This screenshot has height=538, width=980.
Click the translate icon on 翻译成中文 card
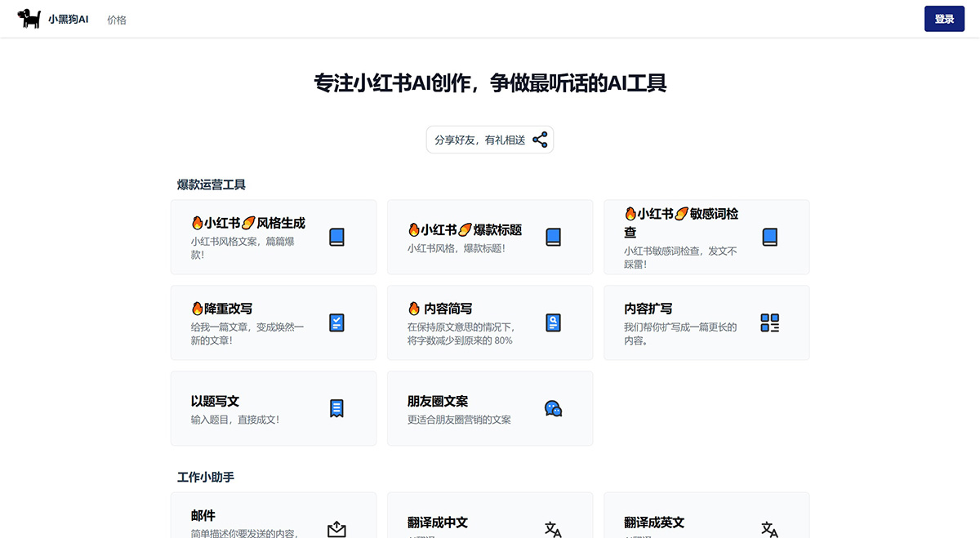[x=554, y=529]
